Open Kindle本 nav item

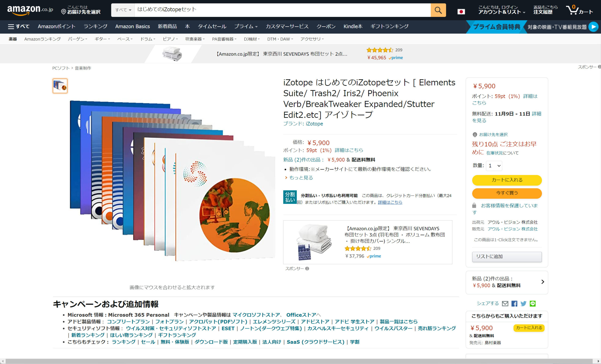(x=353, y=27)
